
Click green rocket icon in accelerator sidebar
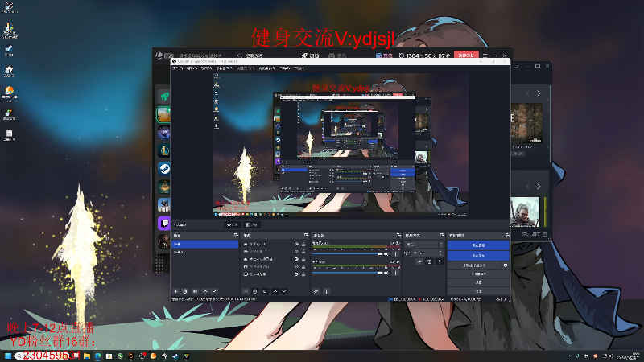(164, 96)
